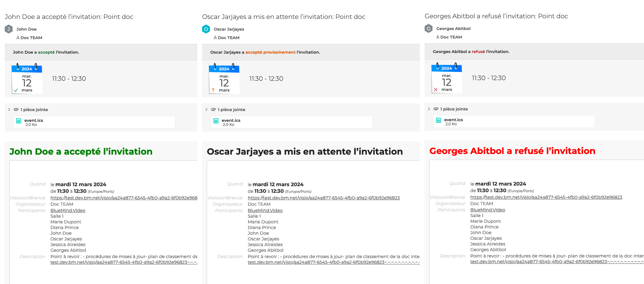644x284 pixels.
Task: Click event.ics file icon in Georges Abitbol's email
Action: click(x=438, y=120)
